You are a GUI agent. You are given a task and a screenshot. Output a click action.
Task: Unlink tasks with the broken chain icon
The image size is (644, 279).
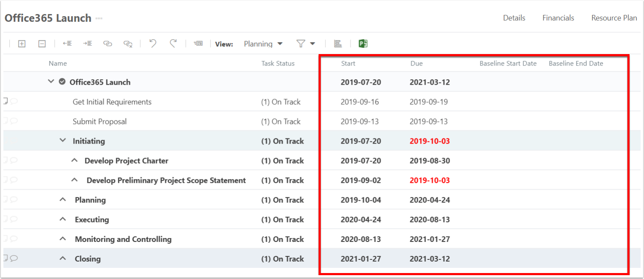128,43
